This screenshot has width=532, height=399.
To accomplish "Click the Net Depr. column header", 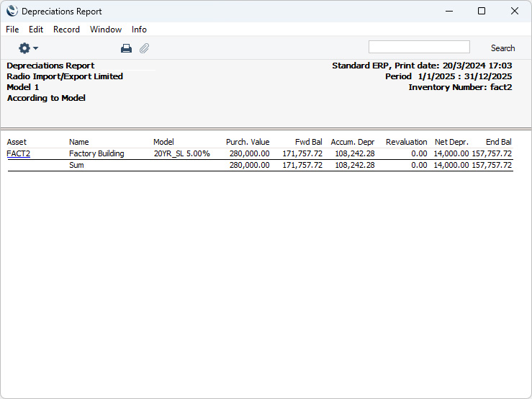I will [451, 142].
